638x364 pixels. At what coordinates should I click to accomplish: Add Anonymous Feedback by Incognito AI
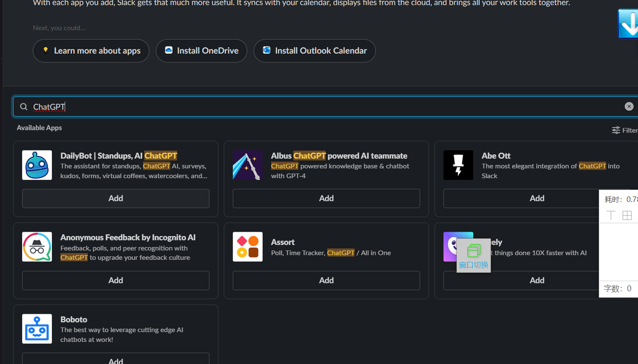pyautogui.click(x=116, y=280)
